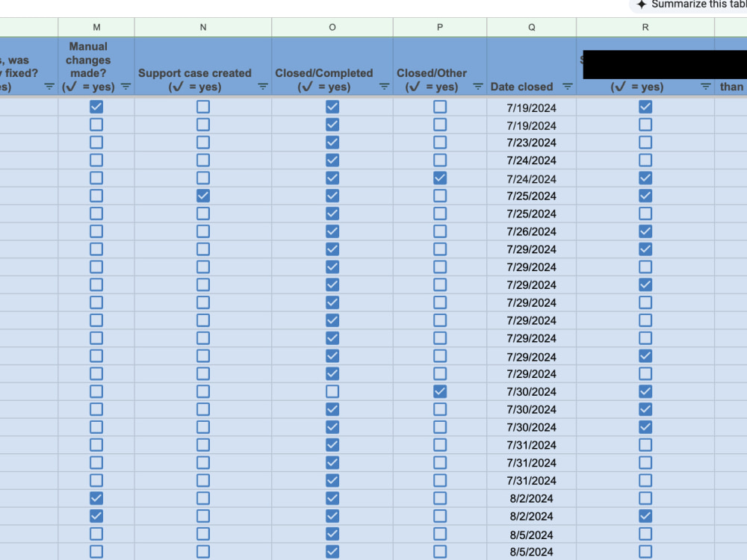Open filter for Closed/Other column
Screen dimensions: 747x560
(x=478, y=87)
